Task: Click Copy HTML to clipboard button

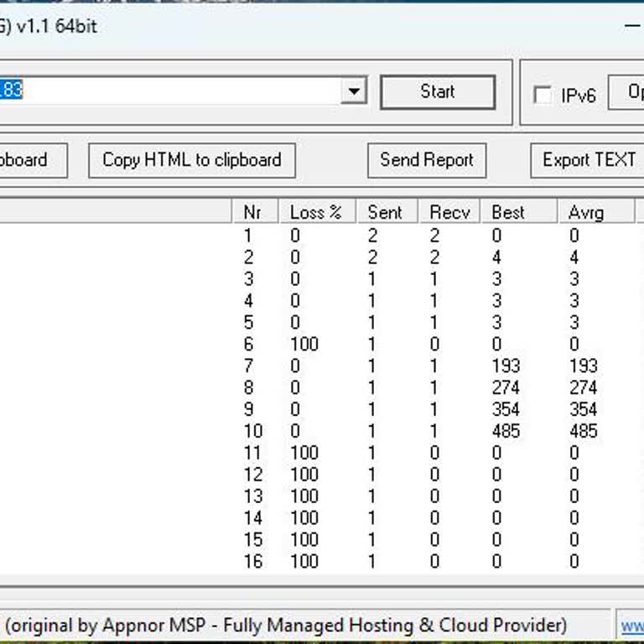Action: tap(192, 160)
